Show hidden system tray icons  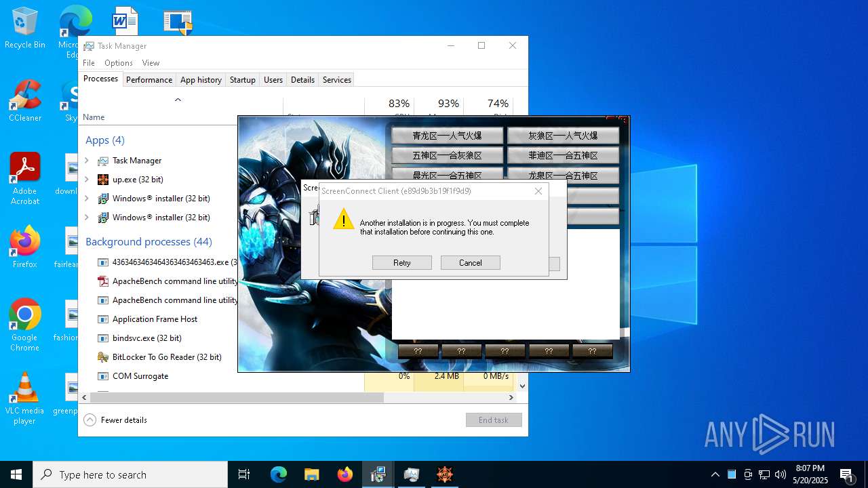(715, 474)
